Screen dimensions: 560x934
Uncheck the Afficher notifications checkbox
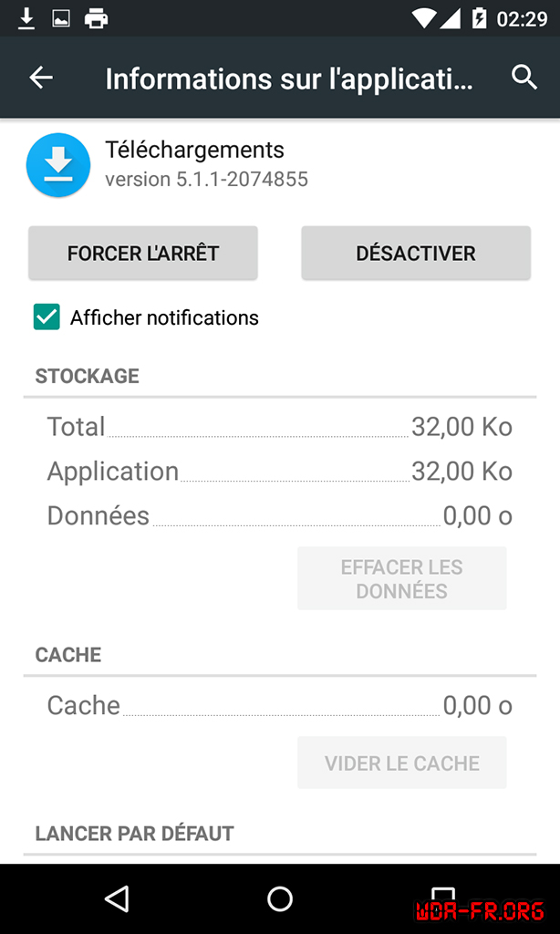[x=47, y=317]
